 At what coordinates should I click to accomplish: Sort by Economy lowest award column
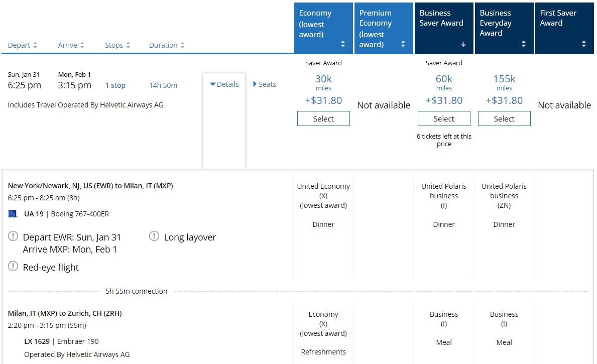tap(343, 44)
